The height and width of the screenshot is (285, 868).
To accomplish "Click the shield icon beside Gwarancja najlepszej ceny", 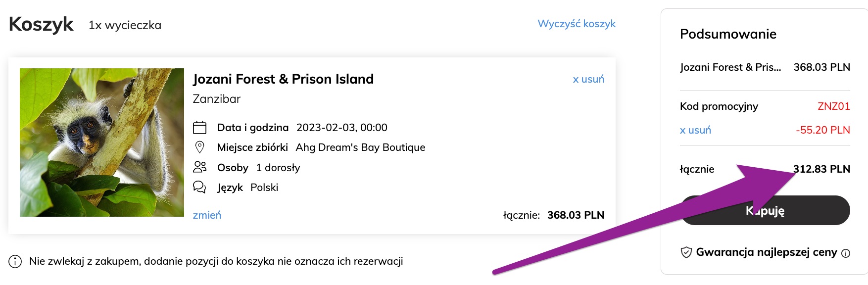I will coord(686,252).
